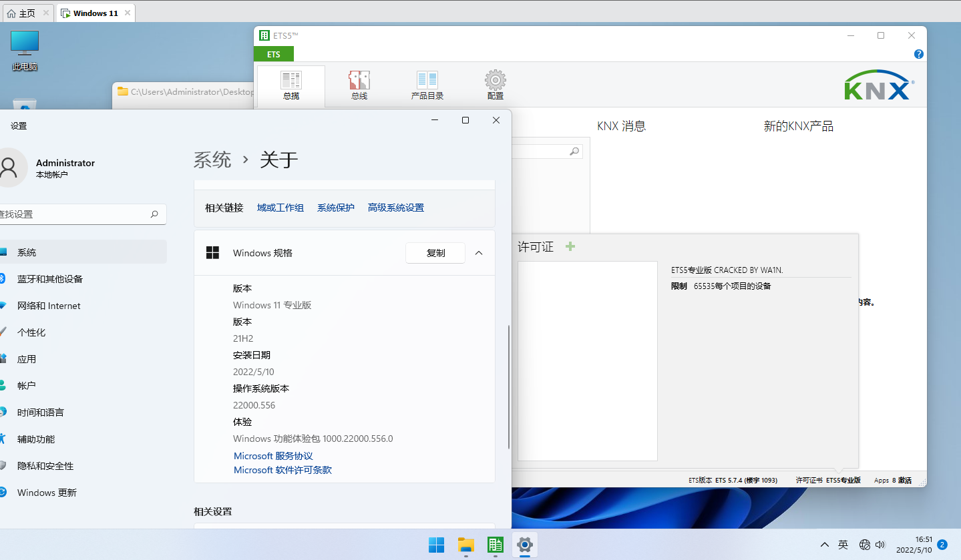The height and width of the screenshot is (560, 961).
Task: Close the Windows 11 VM tab
Action: pos(126,13)
